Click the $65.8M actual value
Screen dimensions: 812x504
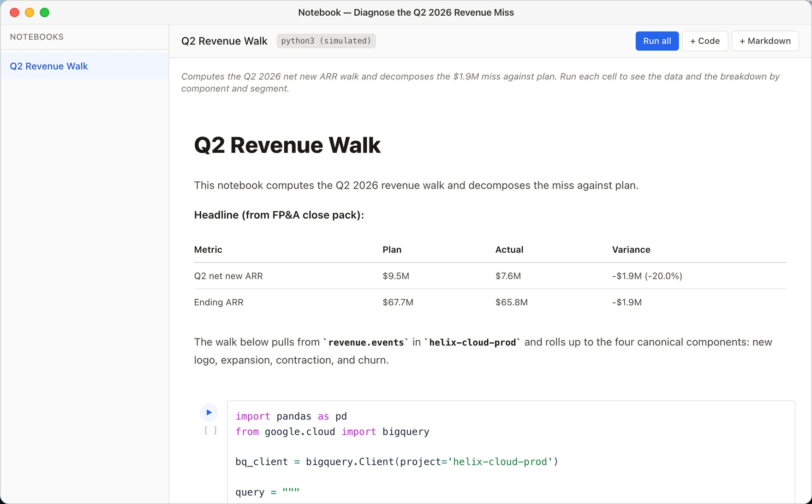point(512,302)
